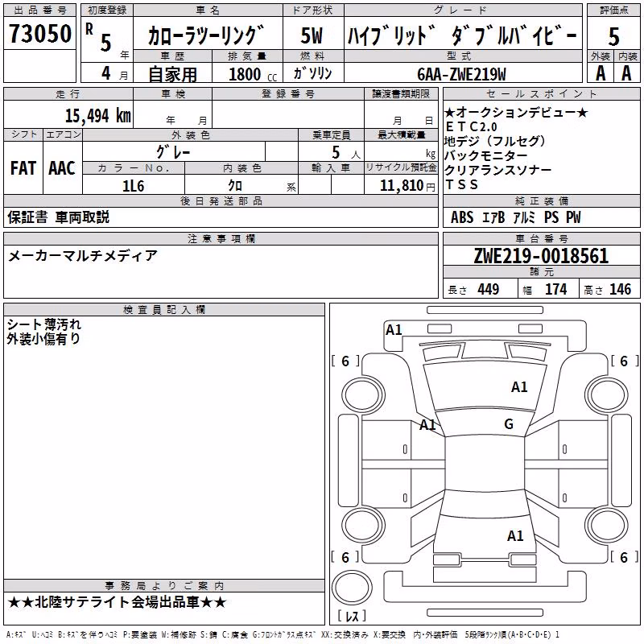
Task: Click the 検査員記入欄 header
Action: tap(164, 310)
